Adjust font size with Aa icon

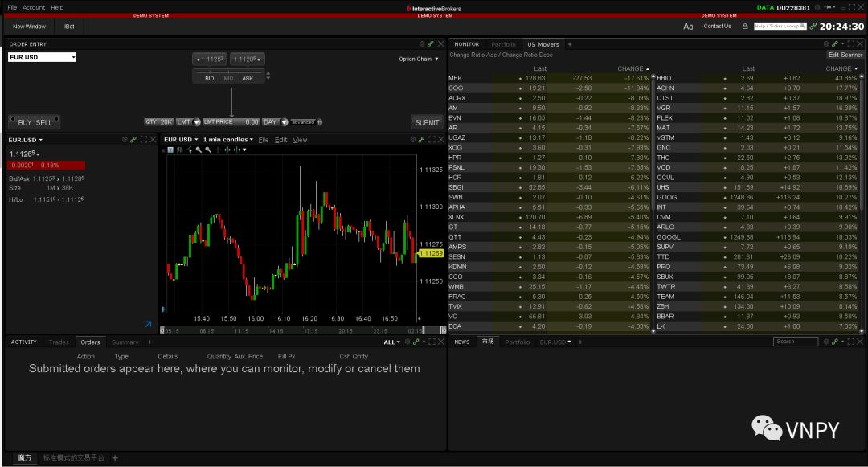(x=688, y=27)
